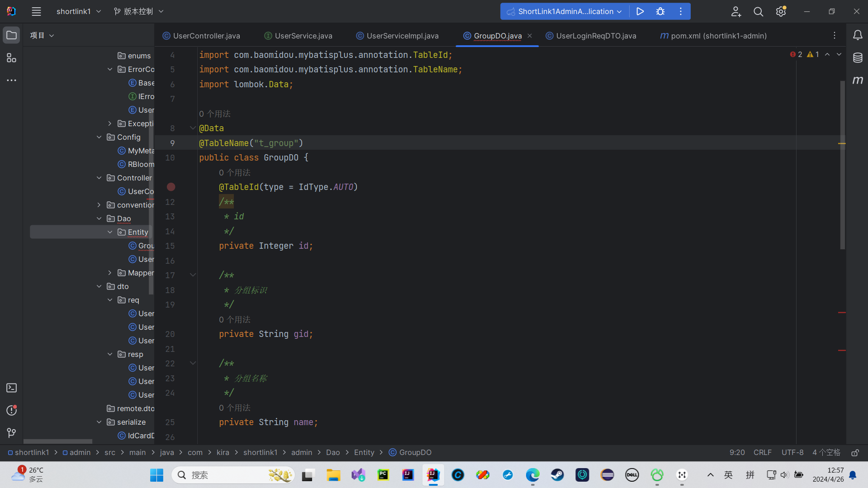Click the Entity breadcrumb

pos(364,453)
